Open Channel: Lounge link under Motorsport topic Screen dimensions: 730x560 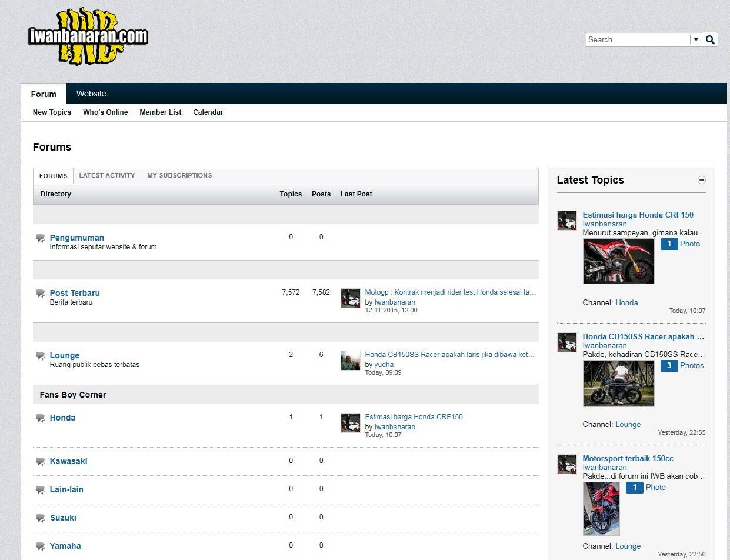[628, 546]
